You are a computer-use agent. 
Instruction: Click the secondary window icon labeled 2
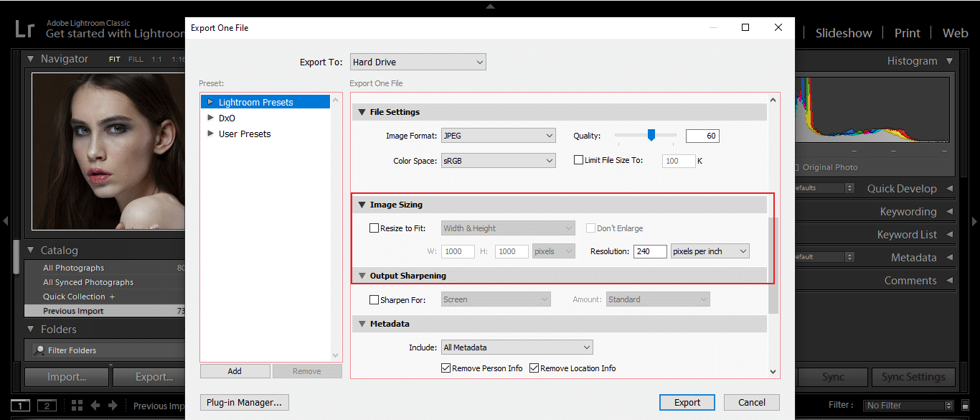click(x=47, y=405)
